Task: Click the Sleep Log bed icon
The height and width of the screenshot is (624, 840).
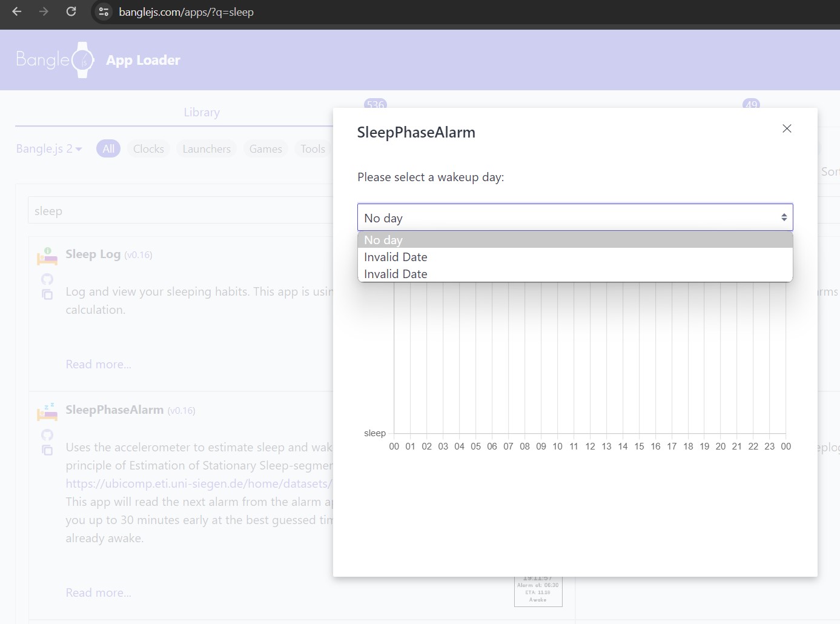Action: pos(47,256)
